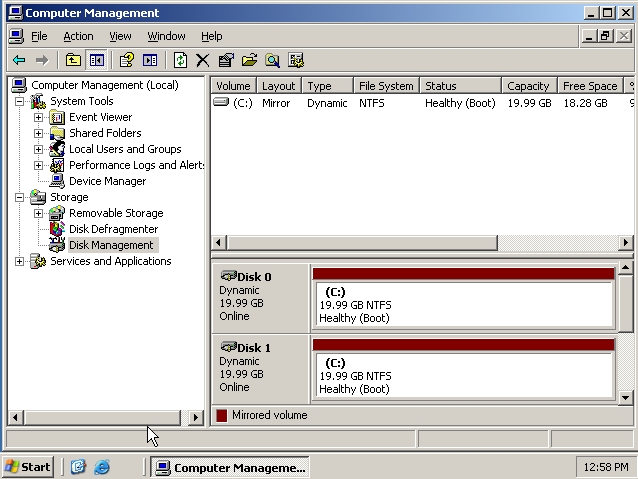The height and width of the screenshot is (479, 638).
Task: Open Disk Defragmenter via its icon
Action: (x=57, y=229)
